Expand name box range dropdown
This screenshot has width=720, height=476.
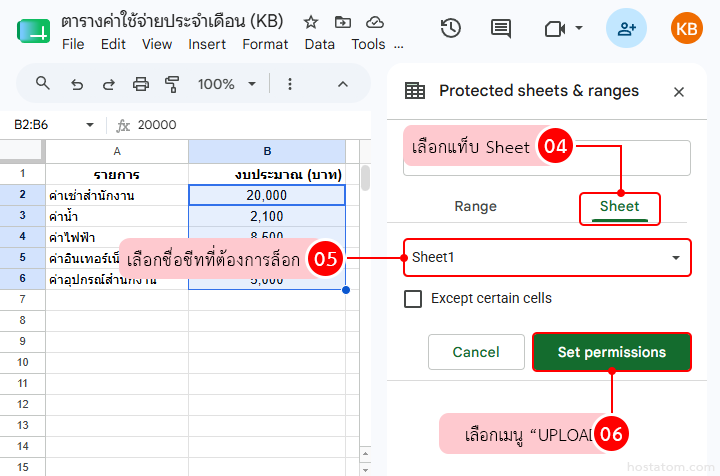[90, 125]
